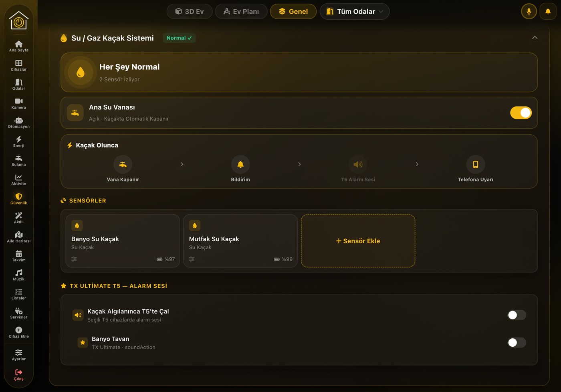Toggle Ana Su Vanası main valve switch
This screenshot has width=561, height=392.
[x=521, y=113]
